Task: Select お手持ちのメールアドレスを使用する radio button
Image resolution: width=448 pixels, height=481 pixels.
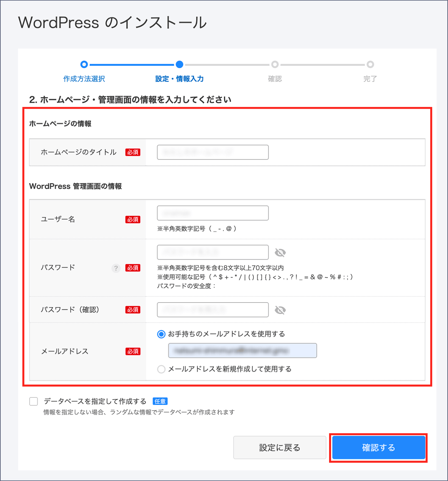Action: click(x=161, y=334)
